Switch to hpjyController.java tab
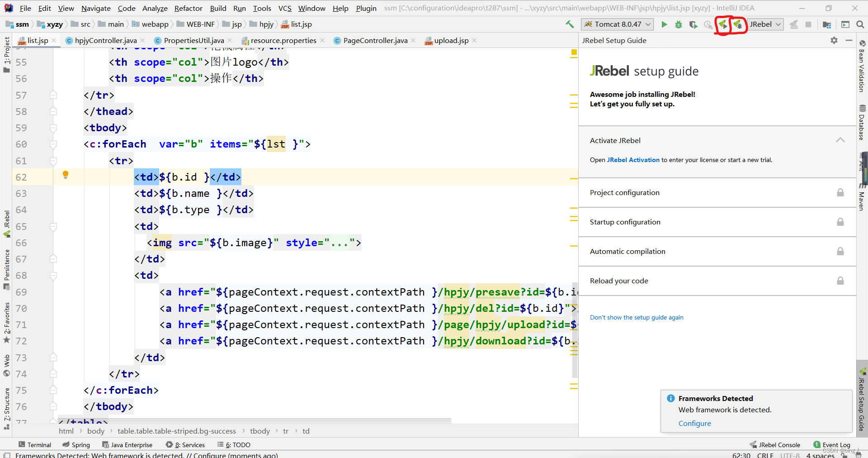This screenshot has width=868, height=458. [x=105, y=41]
